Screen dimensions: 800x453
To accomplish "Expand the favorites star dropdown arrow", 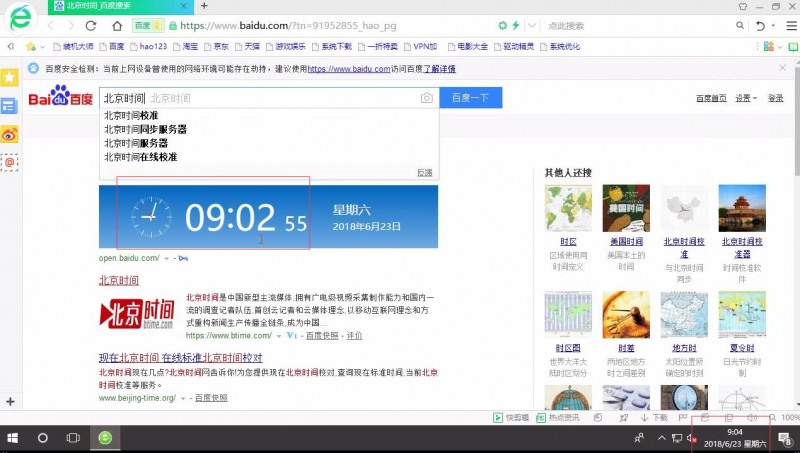I will click(x=42, y=47).
